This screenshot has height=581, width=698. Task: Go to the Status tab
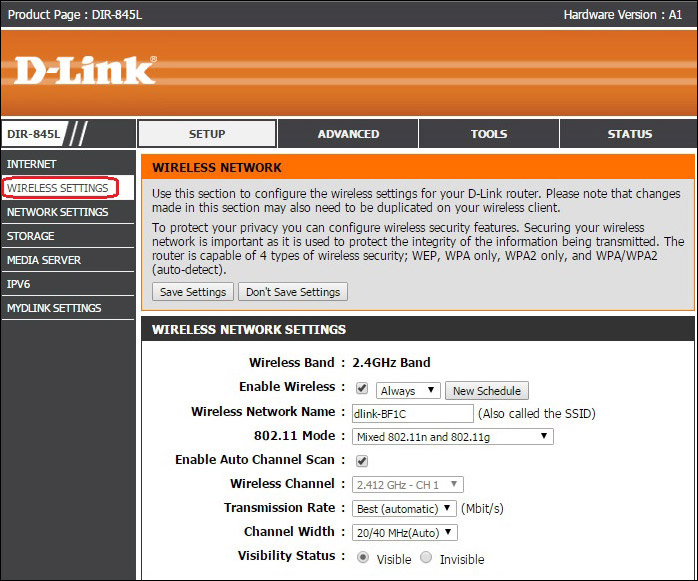tap(629, 134)
